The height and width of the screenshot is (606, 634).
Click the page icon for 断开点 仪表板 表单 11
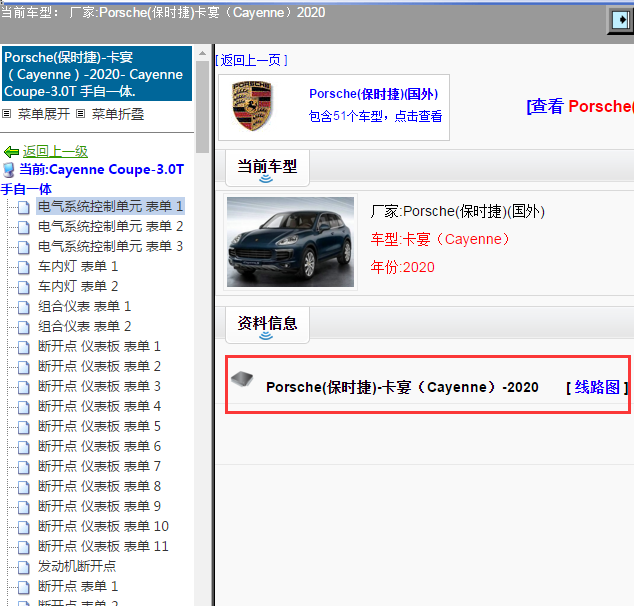point(23,547)
